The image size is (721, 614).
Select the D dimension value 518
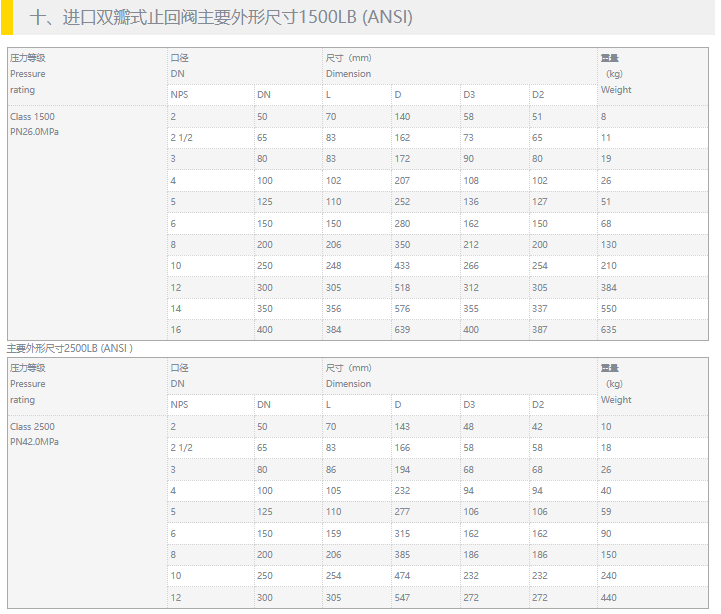point(402,288)
